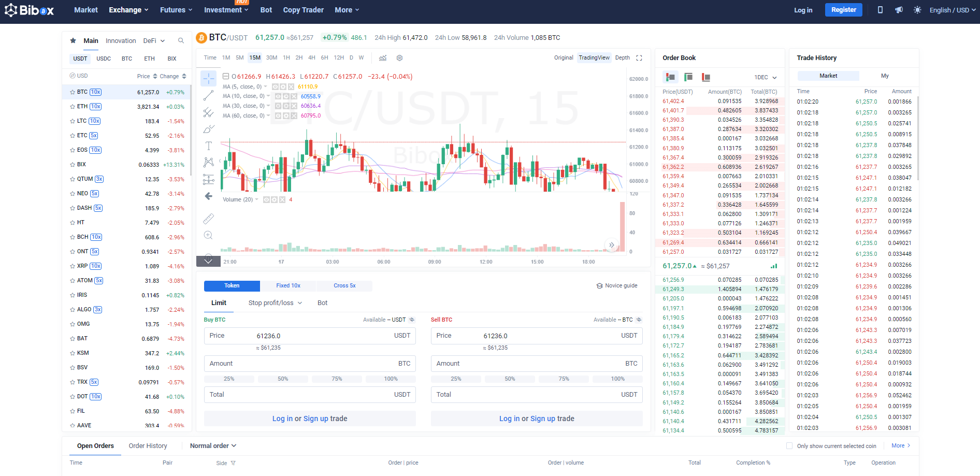Image resolution: width=980 pixels, height=476 pixels.
Task: Open the 1DEC decimal precision dropdown
Action: point(766,77)
